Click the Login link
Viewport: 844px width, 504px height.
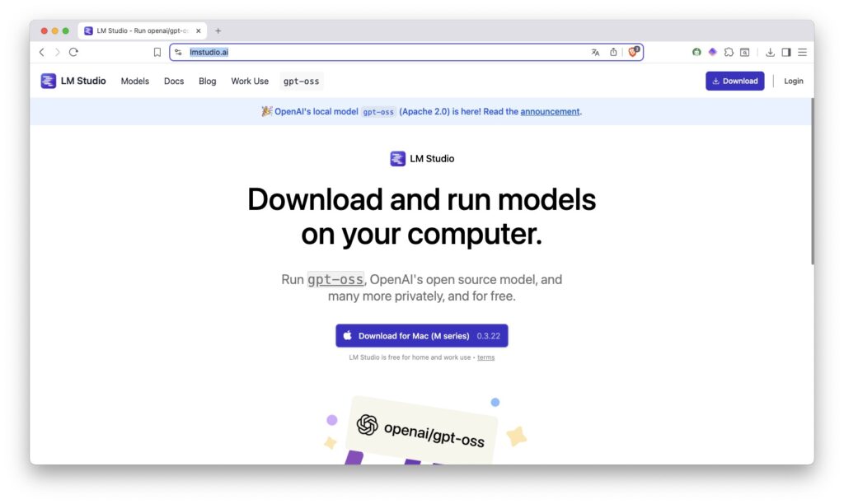coord(794,81)
